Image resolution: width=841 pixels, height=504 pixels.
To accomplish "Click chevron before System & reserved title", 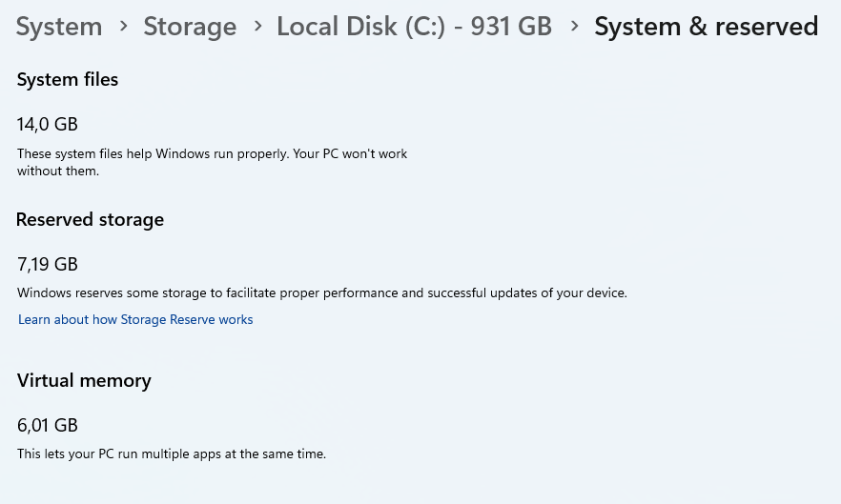I will pyautogui.click(x=574, y=26).
